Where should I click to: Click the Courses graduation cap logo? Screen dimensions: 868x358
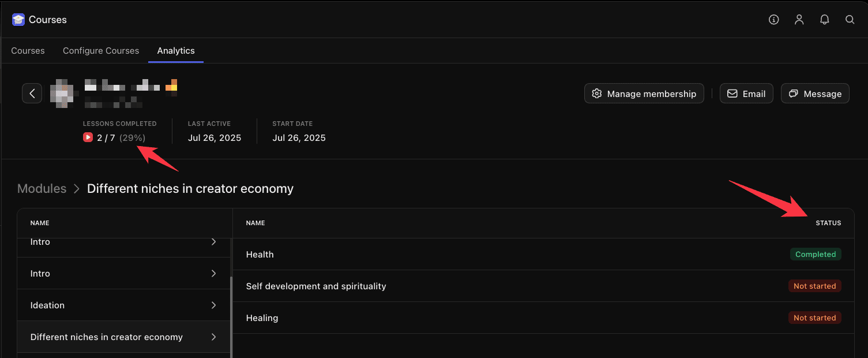(x=18, y=19)
